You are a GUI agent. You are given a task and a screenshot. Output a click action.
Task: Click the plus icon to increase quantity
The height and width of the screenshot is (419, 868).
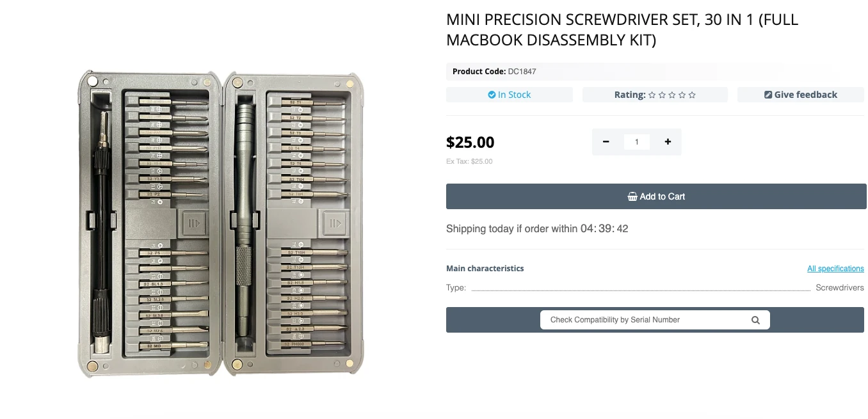668,141
